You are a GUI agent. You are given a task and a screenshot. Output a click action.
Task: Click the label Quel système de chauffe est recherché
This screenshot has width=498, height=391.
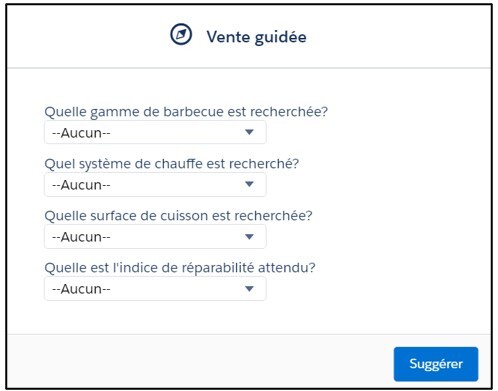click(172, 164)
